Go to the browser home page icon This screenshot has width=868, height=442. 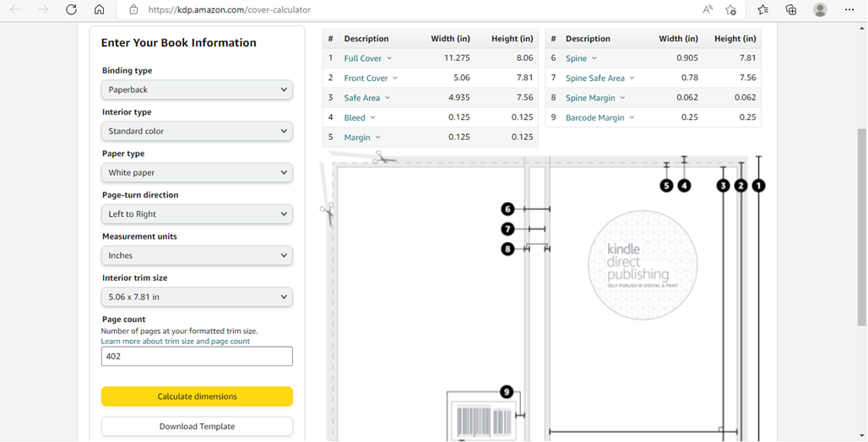coord(99,9)
